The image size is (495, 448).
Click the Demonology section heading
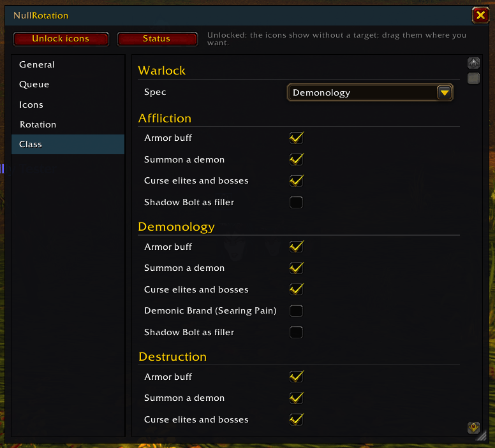click(x=177, y=227)
